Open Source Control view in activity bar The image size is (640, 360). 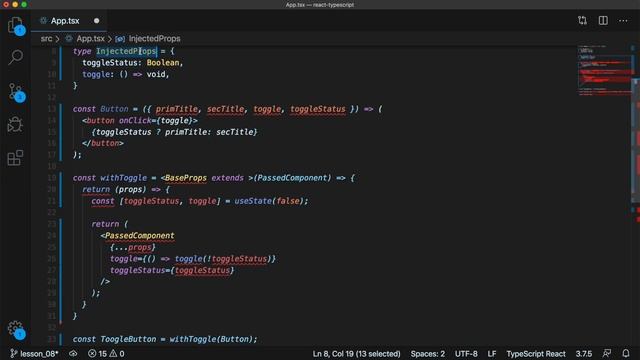[16, 92]
